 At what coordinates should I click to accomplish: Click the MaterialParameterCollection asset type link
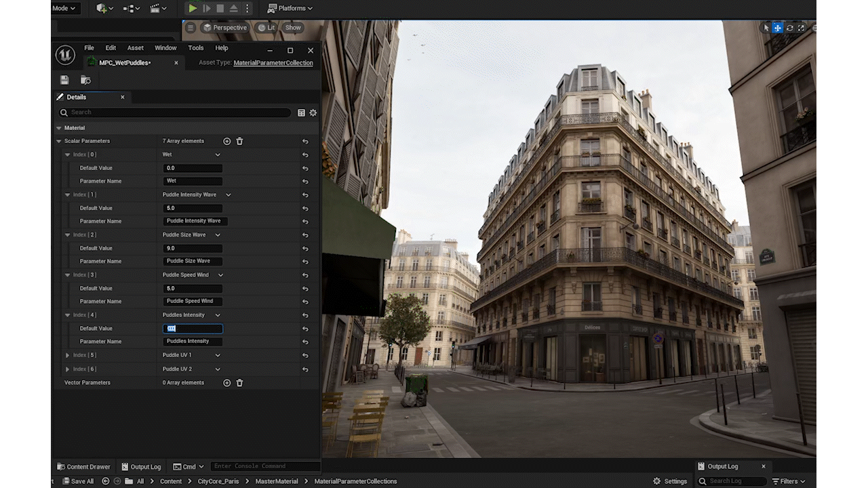[x=273, y=63]
